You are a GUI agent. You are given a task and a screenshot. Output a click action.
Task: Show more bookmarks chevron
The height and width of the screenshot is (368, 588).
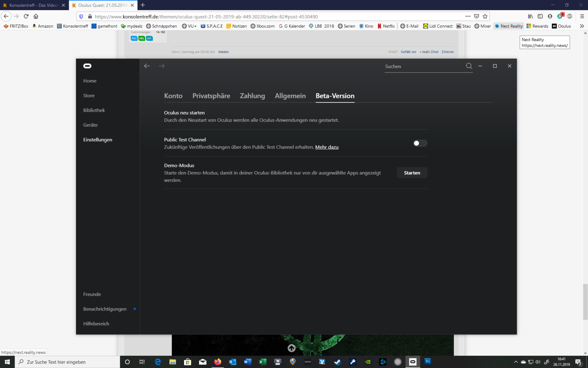[582, 26]
